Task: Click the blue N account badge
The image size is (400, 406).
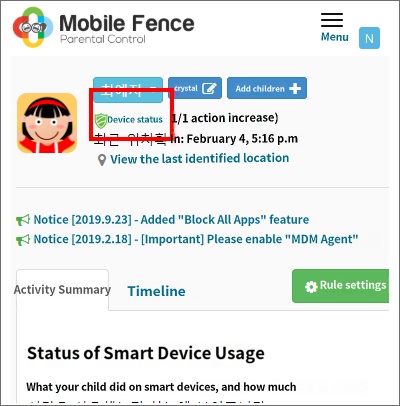Action: tap(369, 38)
